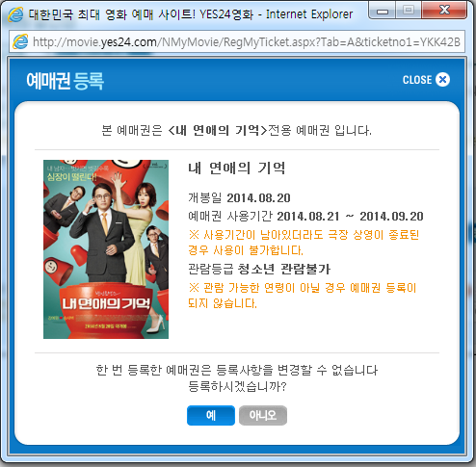Viewport: 476px width, 467px height.
Task: Click the round X icon beside CLOSE
Action: [x=442, y=80]
